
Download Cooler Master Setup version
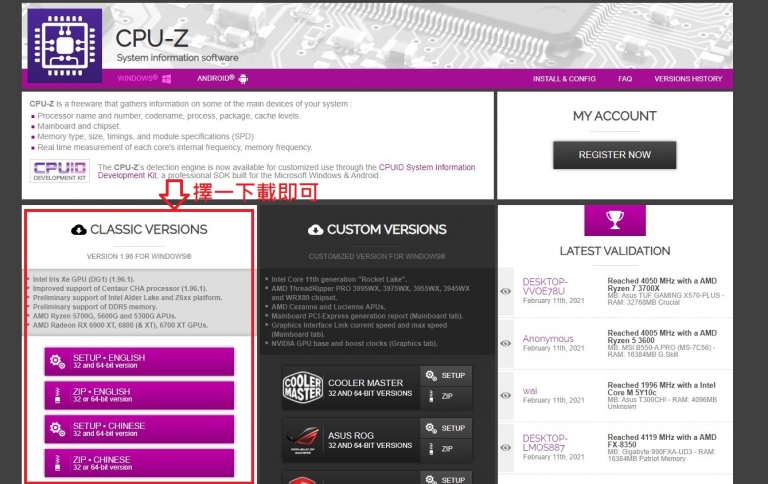click(446, 376)
